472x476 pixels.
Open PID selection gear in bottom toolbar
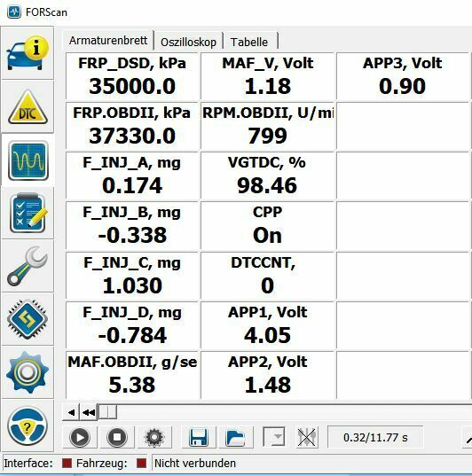tap(154, 437)
